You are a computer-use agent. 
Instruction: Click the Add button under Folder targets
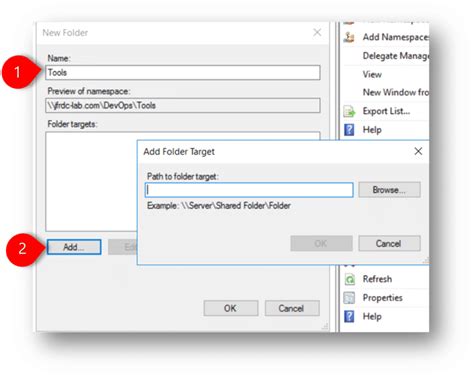(x=74, y=247)
